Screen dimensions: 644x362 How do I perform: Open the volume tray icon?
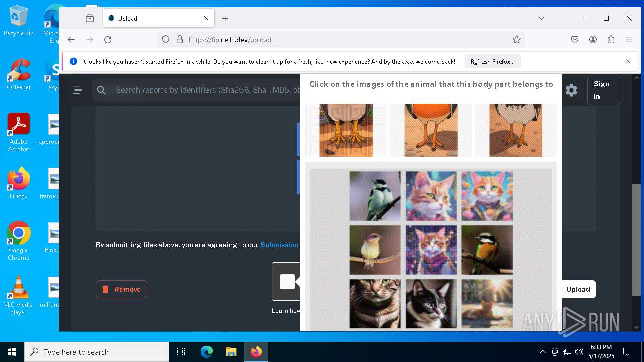tap(579, 352)
